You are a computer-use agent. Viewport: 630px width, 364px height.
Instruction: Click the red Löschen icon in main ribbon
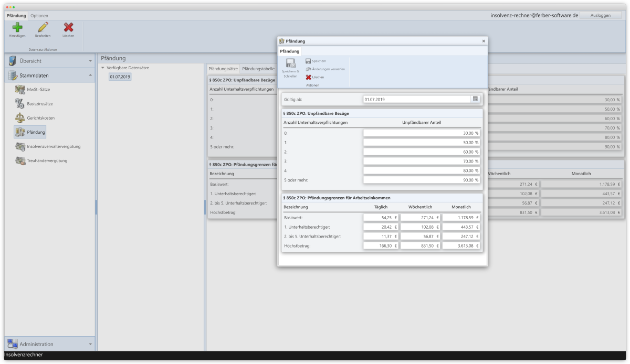coord(68,27)
